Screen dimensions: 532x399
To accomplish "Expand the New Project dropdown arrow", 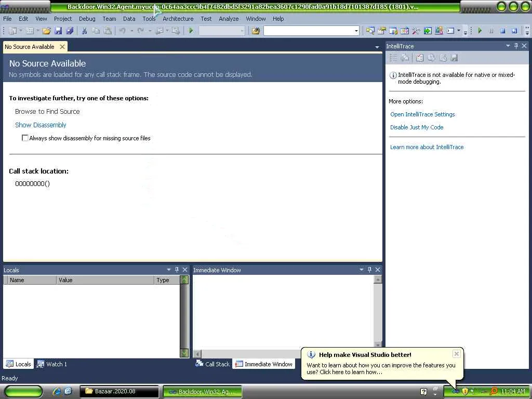I will (20, 31).
